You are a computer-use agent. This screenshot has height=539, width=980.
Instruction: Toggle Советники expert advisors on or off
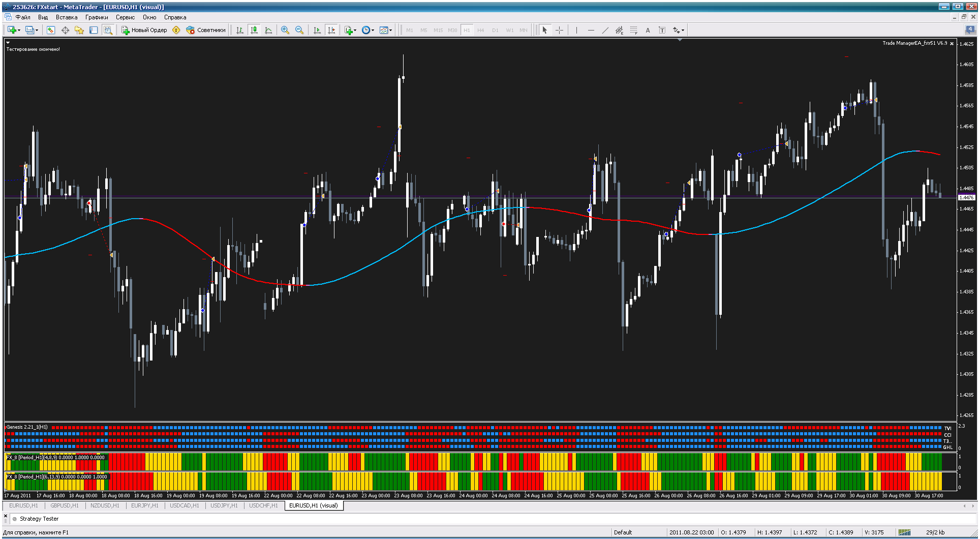click(206, 30)
